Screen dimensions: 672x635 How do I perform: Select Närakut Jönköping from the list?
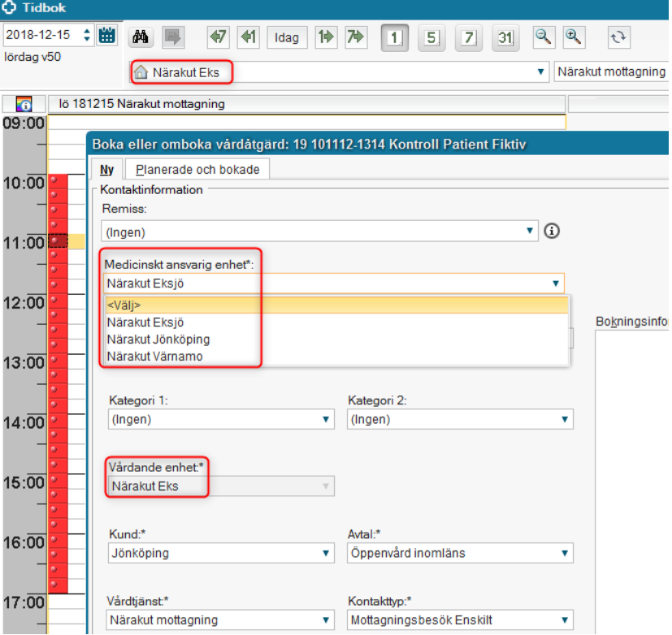click(158, 339)
